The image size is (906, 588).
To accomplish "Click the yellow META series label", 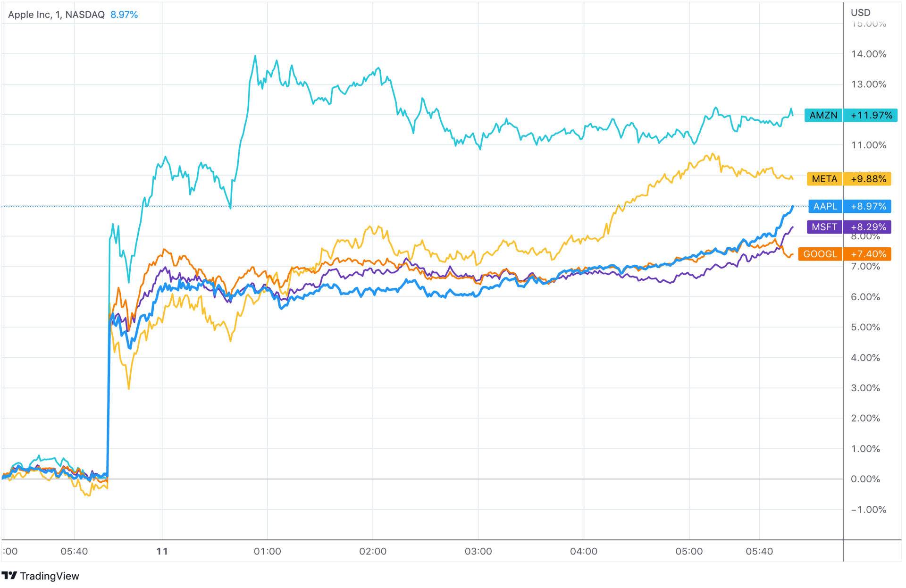I will pos(824,179).
